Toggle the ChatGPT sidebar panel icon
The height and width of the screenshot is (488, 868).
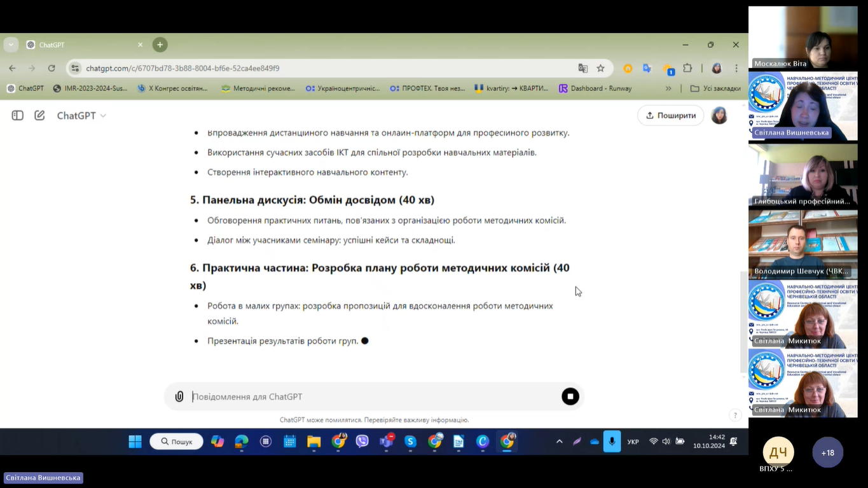pyautogui.click(x=18, y=115)
